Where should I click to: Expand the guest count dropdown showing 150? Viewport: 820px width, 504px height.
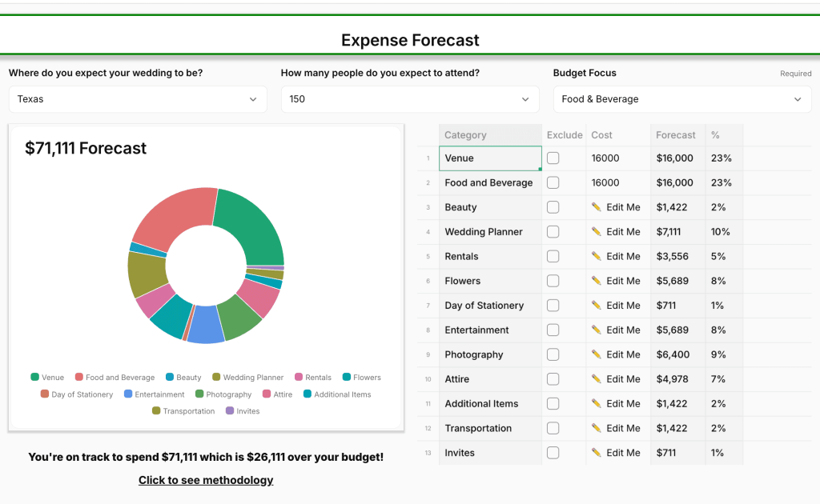[409, 99]
